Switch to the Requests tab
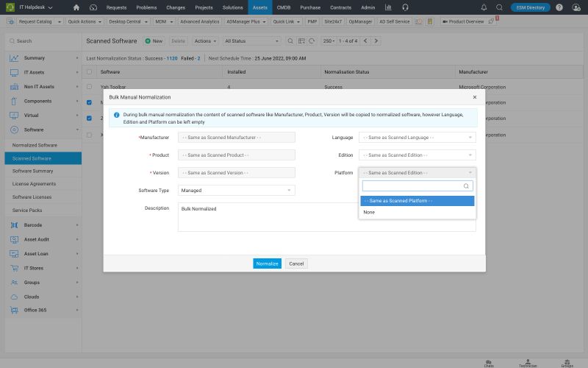 116,7
